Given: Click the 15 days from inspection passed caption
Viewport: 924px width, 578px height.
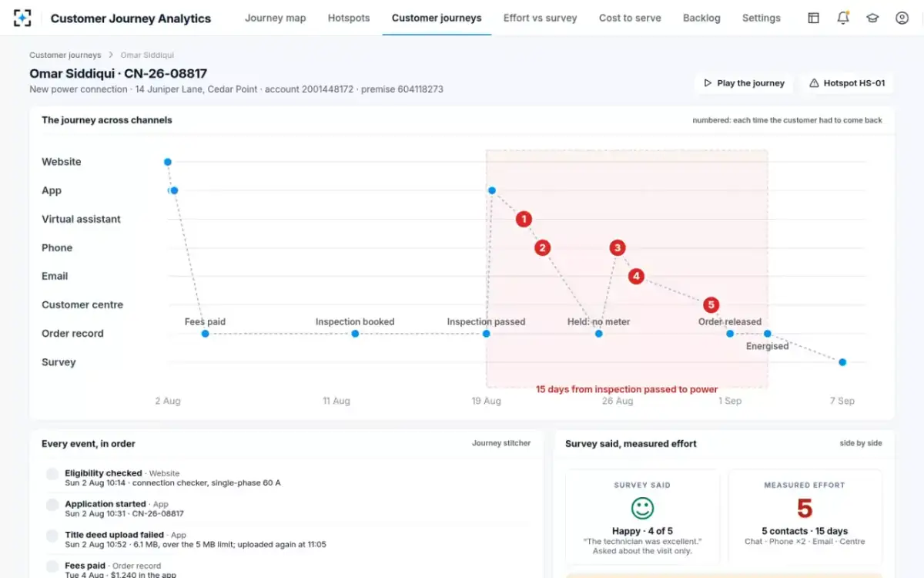Looking at the screenshot, I should pyautogui.click(x=627, y=389).
